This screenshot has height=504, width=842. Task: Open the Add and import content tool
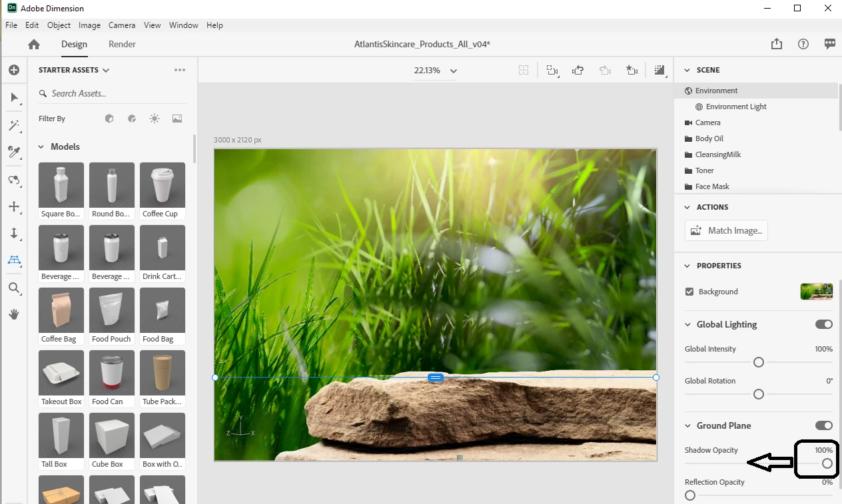tap(14, 70)
